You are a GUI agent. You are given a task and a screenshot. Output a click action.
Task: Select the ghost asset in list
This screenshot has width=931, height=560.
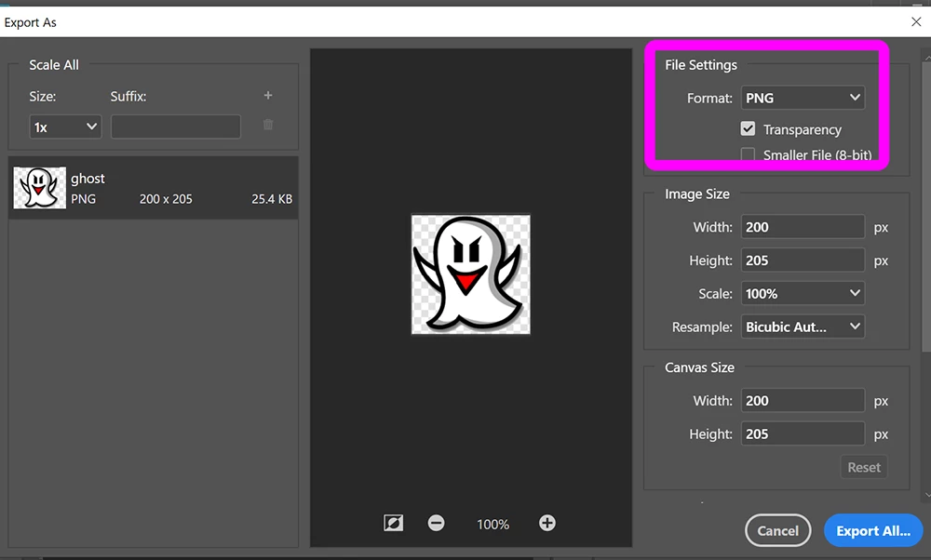154,188
